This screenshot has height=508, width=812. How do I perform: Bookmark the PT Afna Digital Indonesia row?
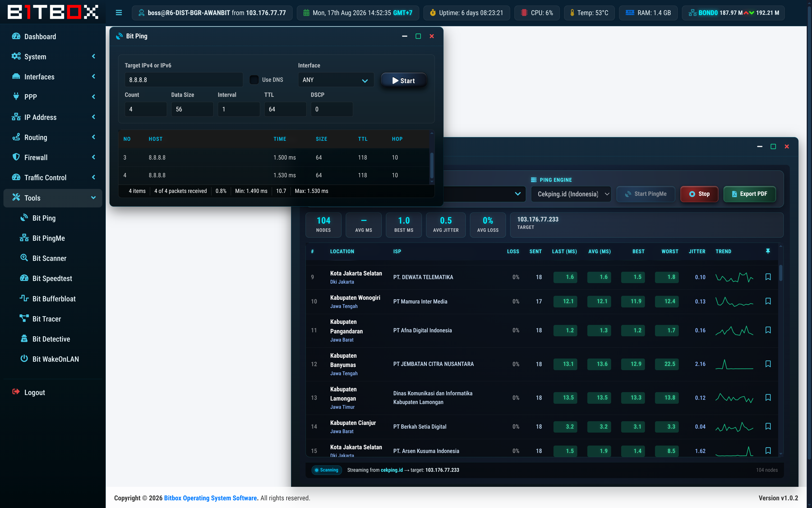coord(768,330)
